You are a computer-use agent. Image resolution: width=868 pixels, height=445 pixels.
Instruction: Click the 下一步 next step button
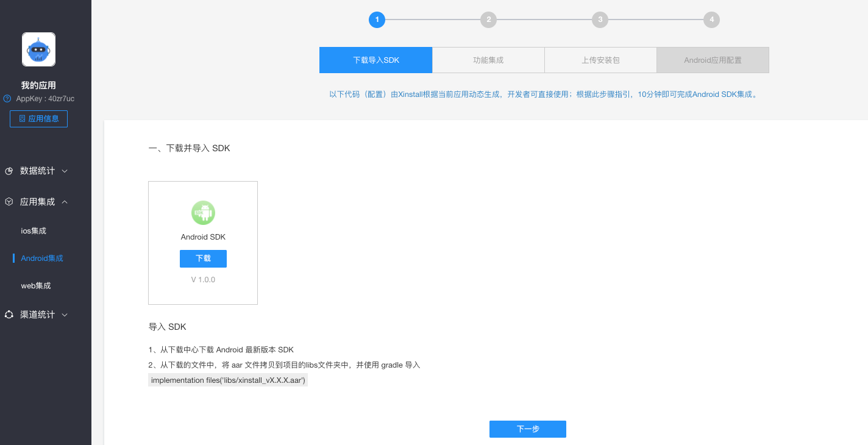coord(527,429)
